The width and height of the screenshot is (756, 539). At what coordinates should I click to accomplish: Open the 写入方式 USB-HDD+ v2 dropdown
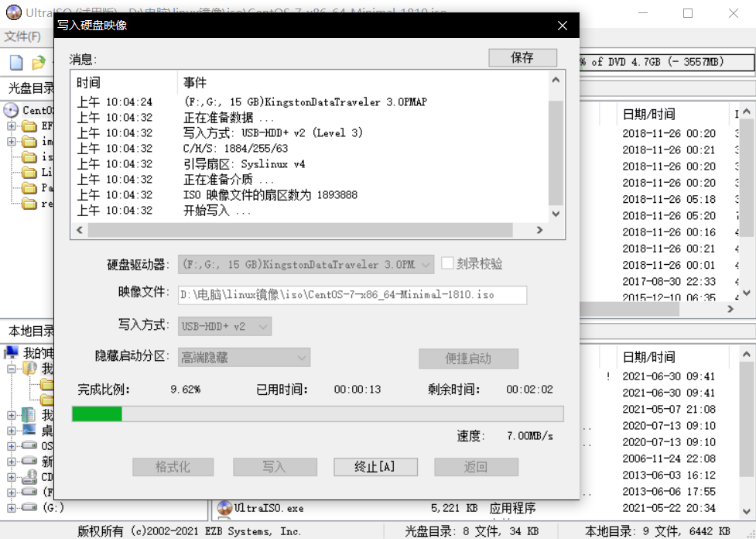[x=224, y=326]
